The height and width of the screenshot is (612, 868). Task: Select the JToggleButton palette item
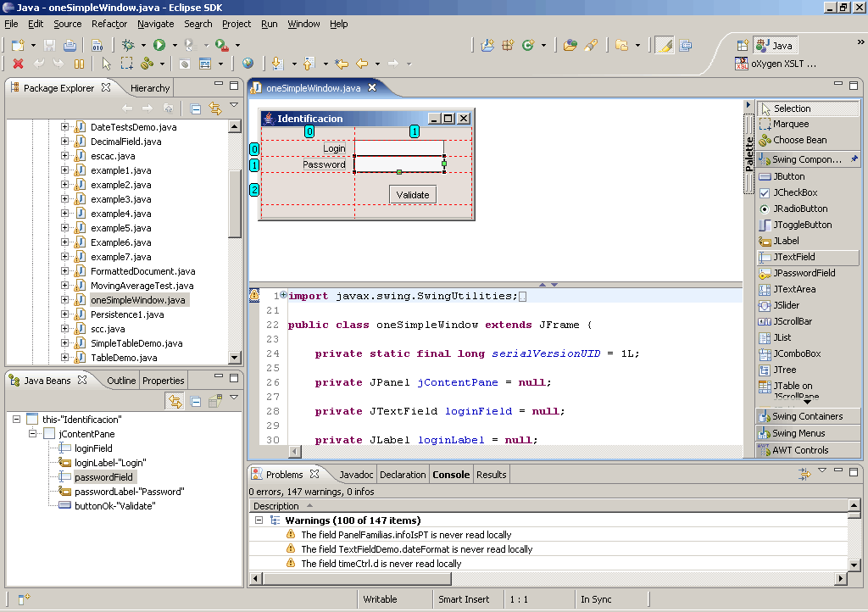pos(802,225)
